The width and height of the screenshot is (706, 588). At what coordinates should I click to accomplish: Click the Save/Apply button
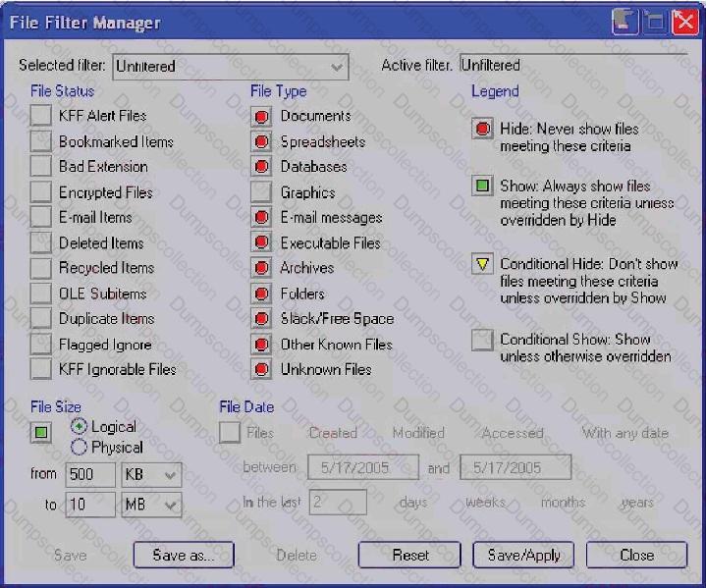[523, 555]
